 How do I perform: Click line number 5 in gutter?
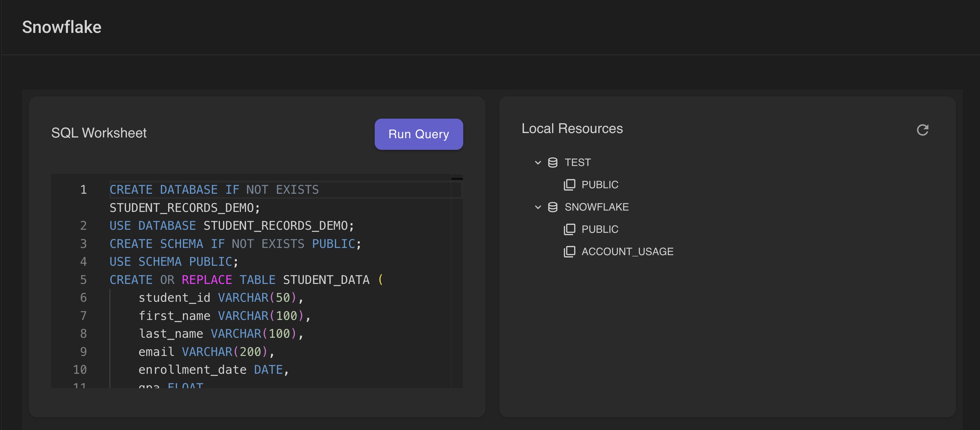pyautogui.click(x=83, y=280)
